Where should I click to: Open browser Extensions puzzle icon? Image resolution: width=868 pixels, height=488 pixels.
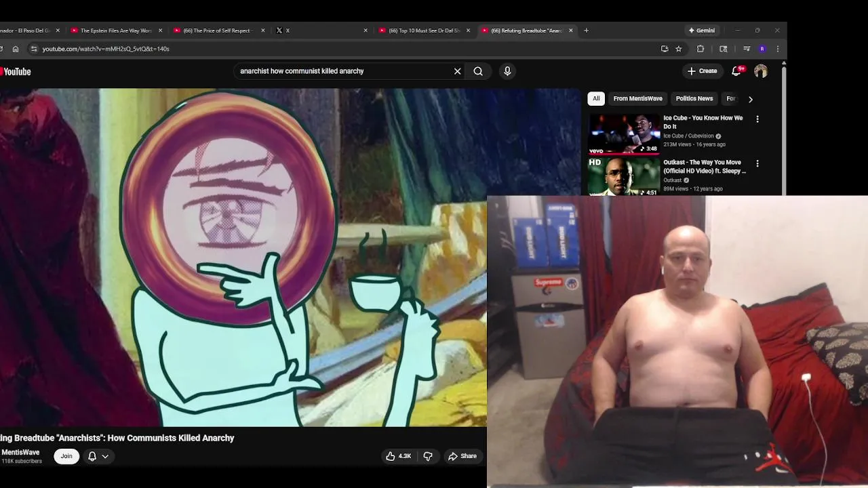[x=701, y=49]
